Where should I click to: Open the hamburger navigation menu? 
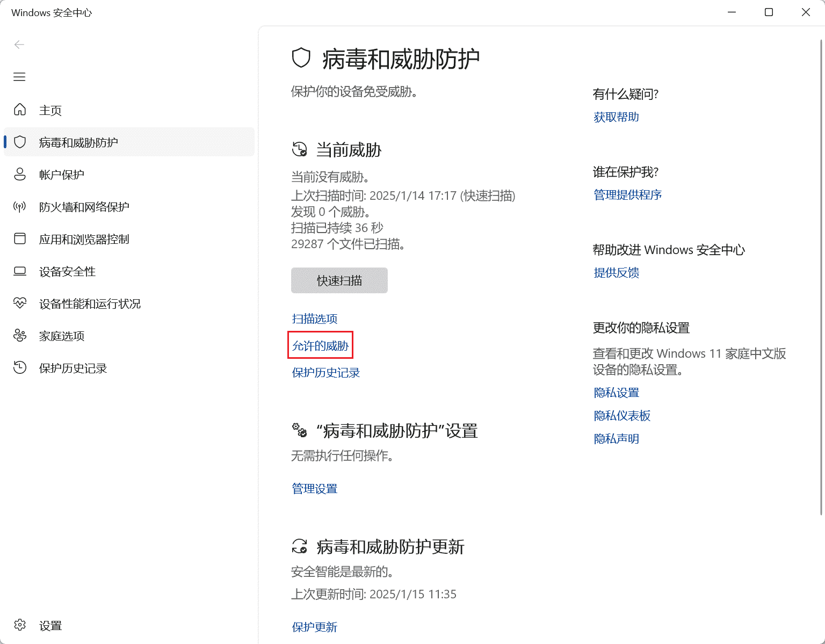19,77
